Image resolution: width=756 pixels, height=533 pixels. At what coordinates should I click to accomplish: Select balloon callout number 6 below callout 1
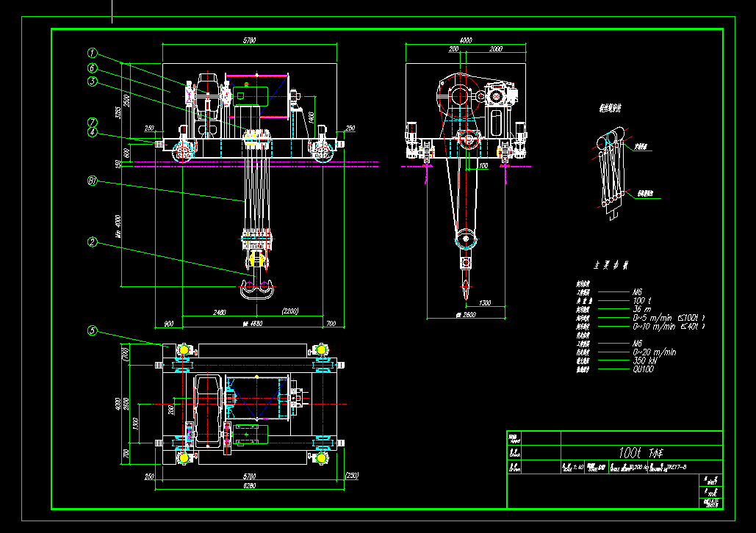click(x=91, y=67)
